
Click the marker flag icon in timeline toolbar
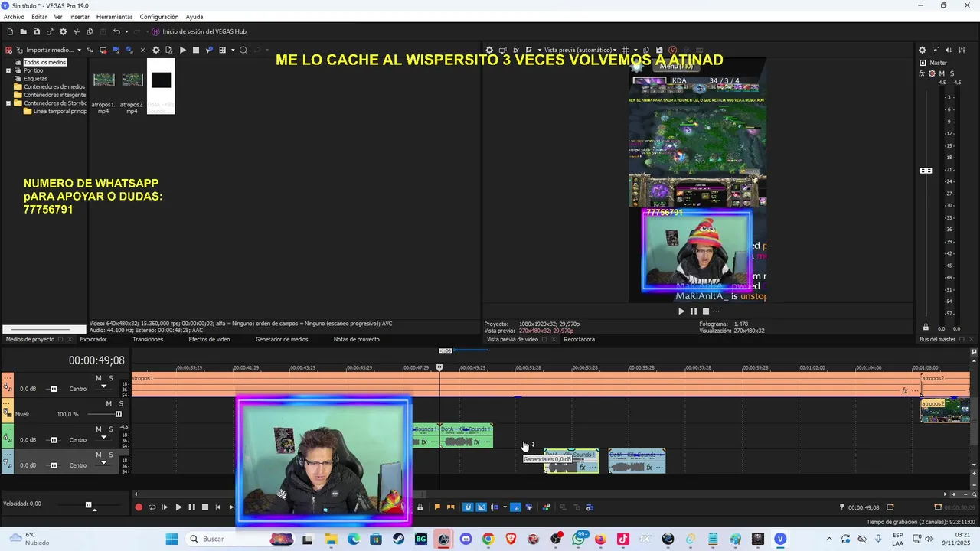[437, 507]
